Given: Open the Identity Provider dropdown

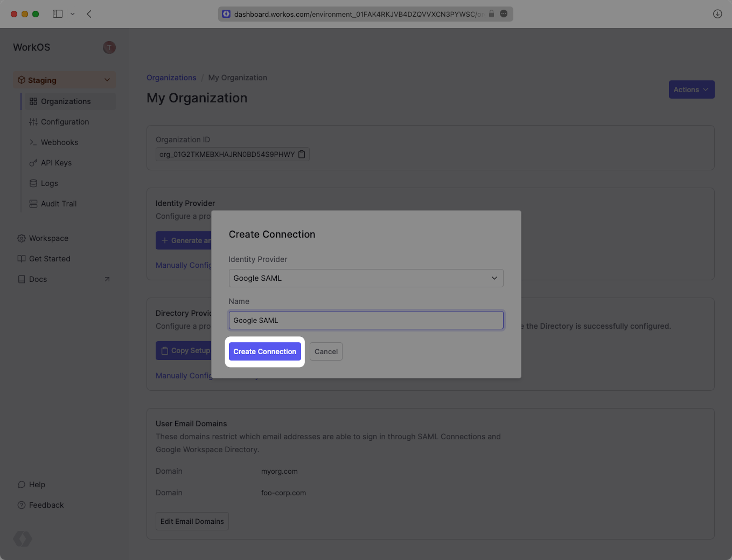Looking at the screenshot, I should pos(365,278).
